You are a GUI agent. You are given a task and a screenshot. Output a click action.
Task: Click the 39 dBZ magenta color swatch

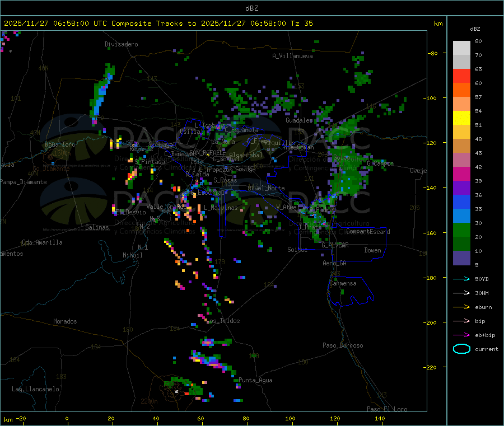(461, 174)
